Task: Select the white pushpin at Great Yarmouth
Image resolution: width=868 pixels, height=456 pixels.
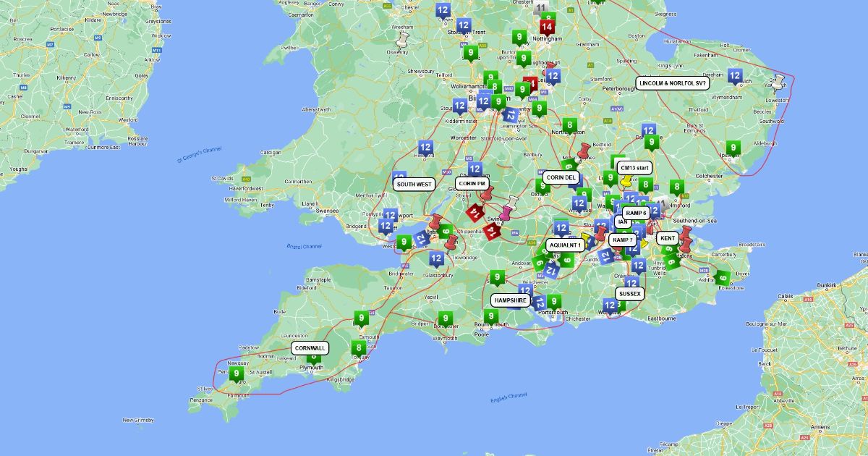Action: (x=778, y=82)
